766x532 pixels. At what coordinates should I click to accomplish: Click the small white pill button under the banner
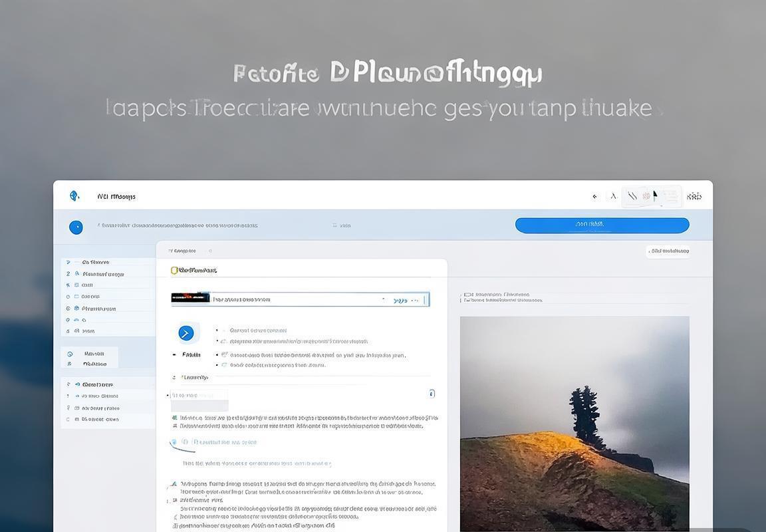(x=668, y=251)
